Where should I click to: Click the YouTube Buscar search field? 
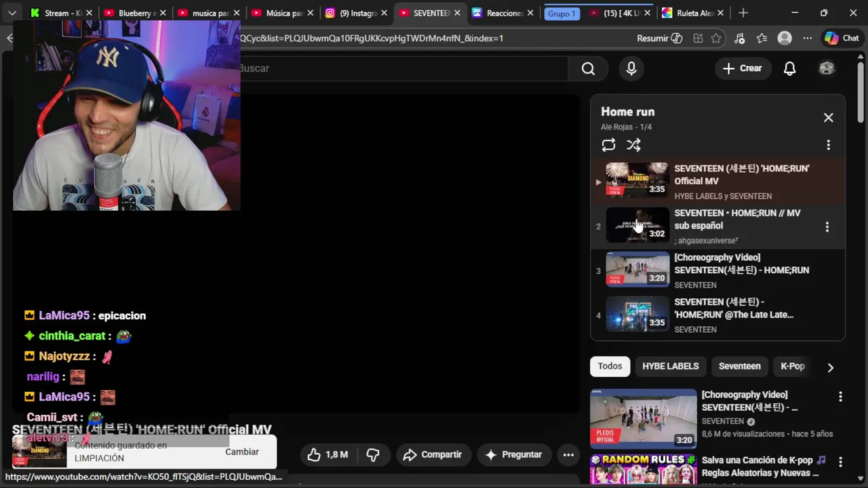click(x=403, y=68)
